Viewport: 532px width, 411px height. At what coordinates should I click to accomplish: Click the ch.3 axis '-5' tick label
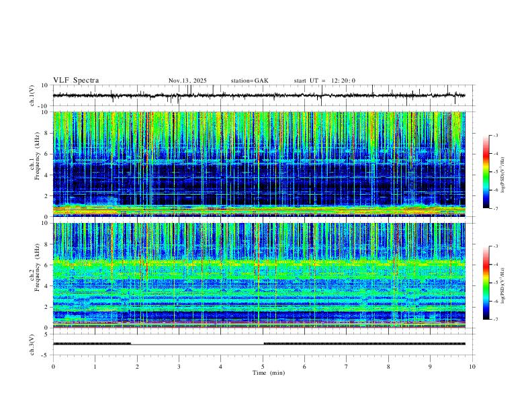45,355
